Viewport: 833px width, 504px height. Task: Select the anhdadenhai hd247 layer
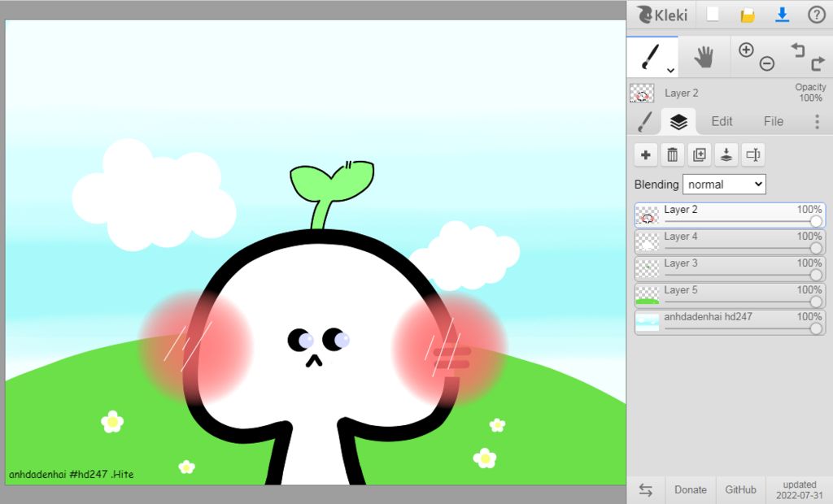point(730,323)
